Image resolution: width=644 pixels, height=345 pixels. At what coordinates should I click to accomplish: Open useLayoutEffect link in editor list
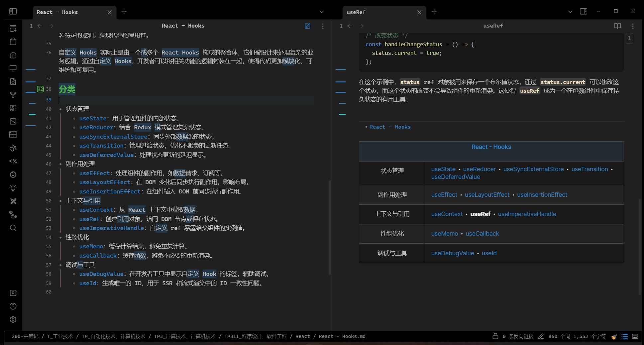[x=105, y=182]
